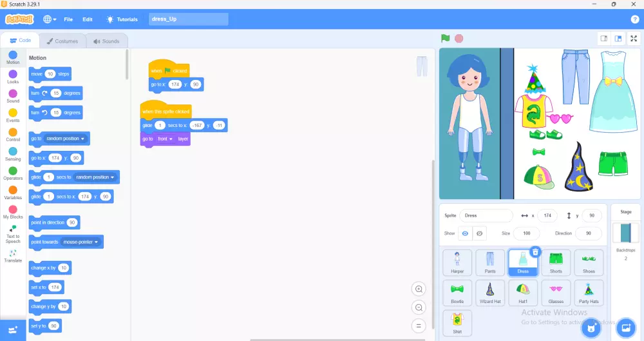Open the Edit menu
Viewport: 644px width, 341px height.
point(87,19)
